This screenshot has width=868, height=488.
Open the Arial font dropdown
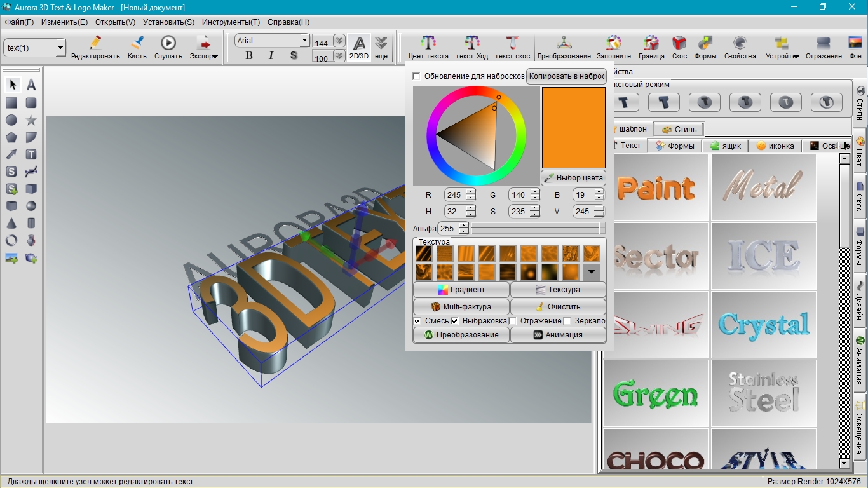click(304, 41)
